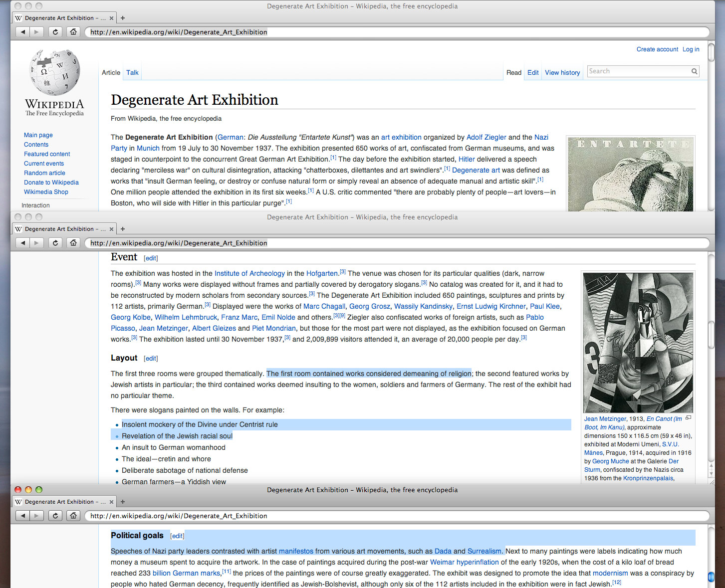Follow the Wassily Kandinsky link
The image size is (725, 588).
point(423,306)
